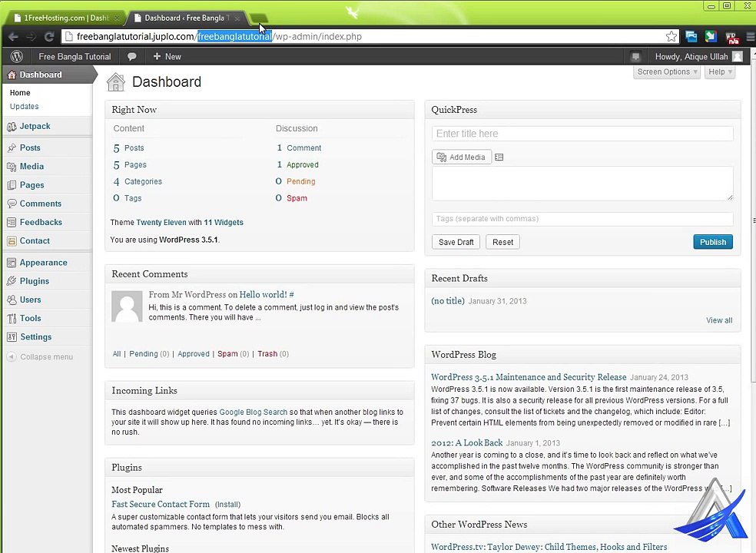Screen dimensions: 756x553
Task: Open a new browser tab
Action: tap(259, 18)
